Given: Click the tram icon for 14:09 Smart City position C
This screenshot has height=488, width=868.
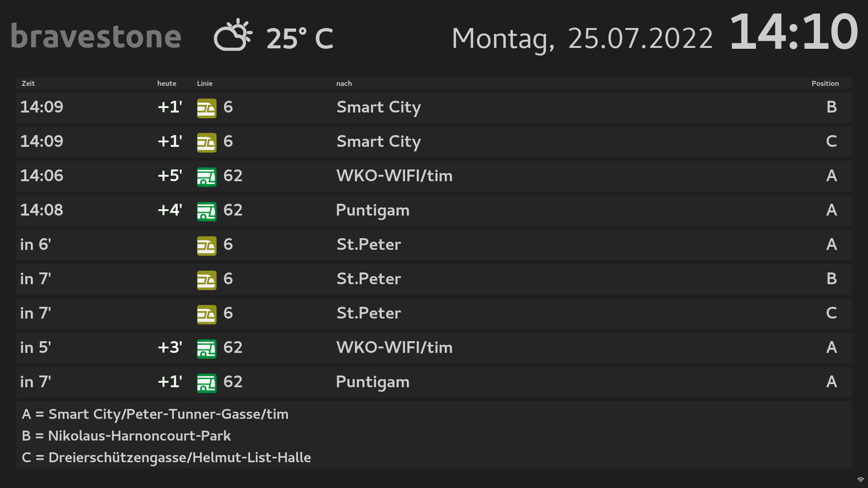Looking at the screenshot, I should (x=207, y=143).
